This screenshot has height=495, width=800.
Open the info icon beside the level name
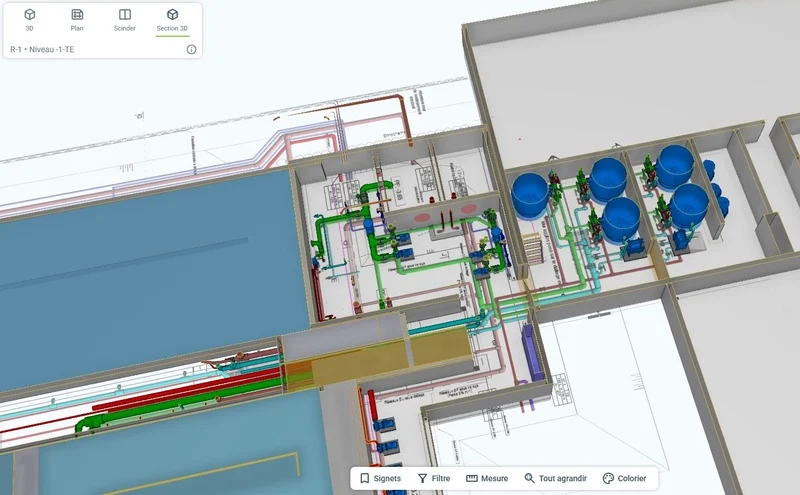191,49
